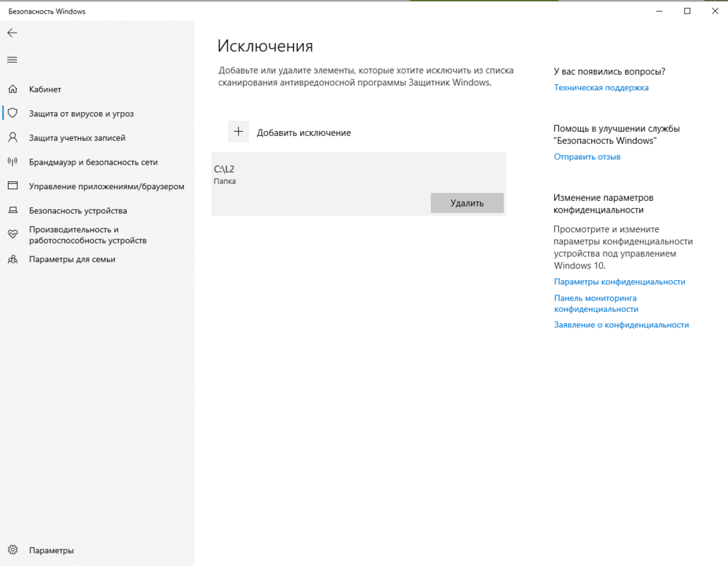728x566 pixels.
Task: Open Параметры для семьи section
Action: click(79, 259)
